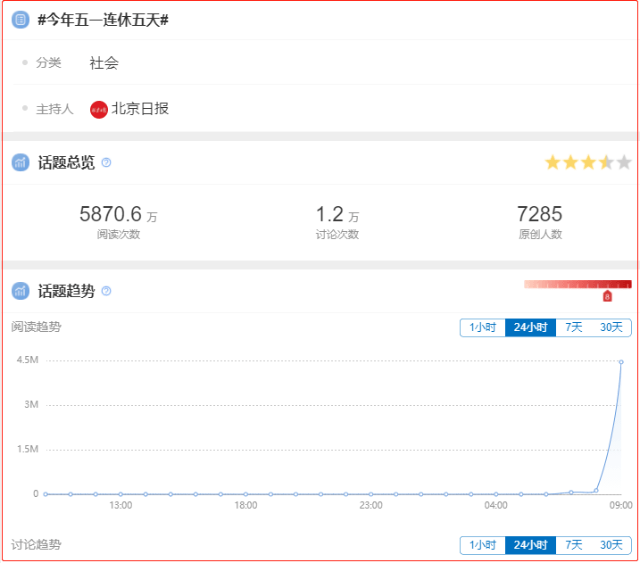Set 讨论趋势 range to 1小时
Viewport: 640px width, 563px height.
click(x=482, y=545)
